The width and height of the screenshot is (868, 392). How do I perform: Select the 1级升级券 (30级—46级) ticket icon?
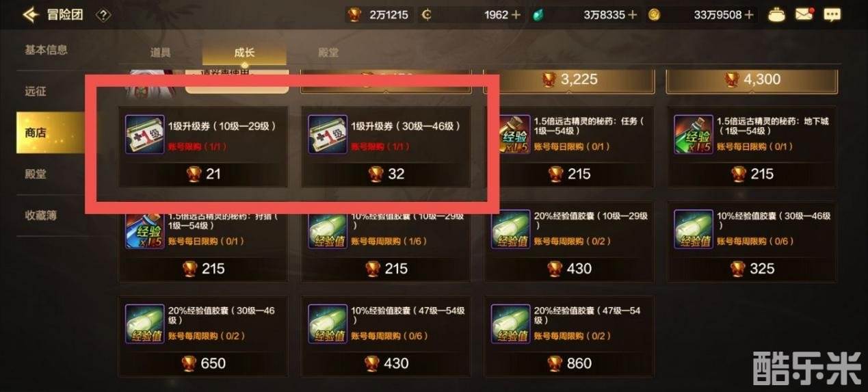[x=328, y=134]
